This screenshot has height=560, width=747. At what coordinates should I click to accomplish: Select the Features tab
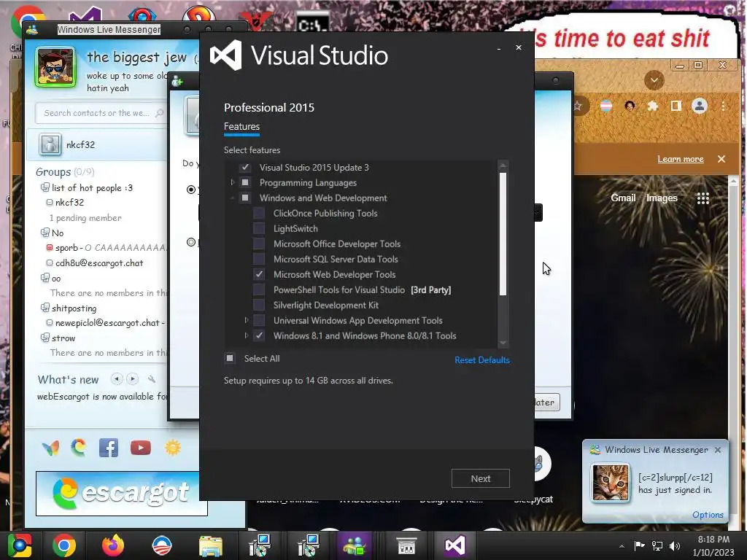pos(241,127)
